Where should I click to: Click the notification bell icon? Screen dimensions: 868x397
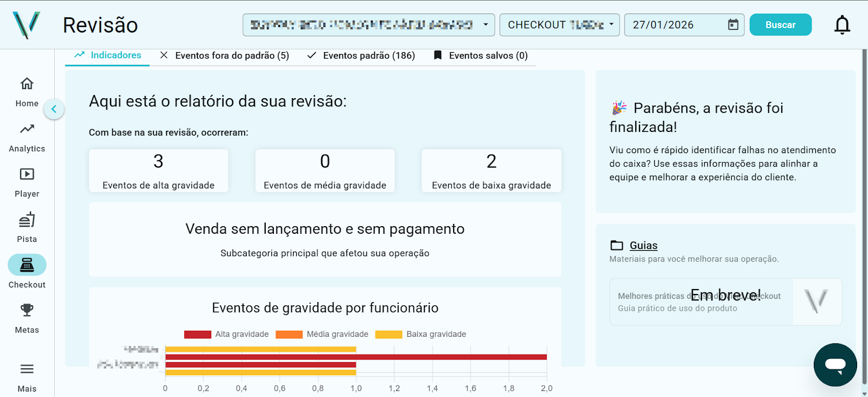pos(842,25)
